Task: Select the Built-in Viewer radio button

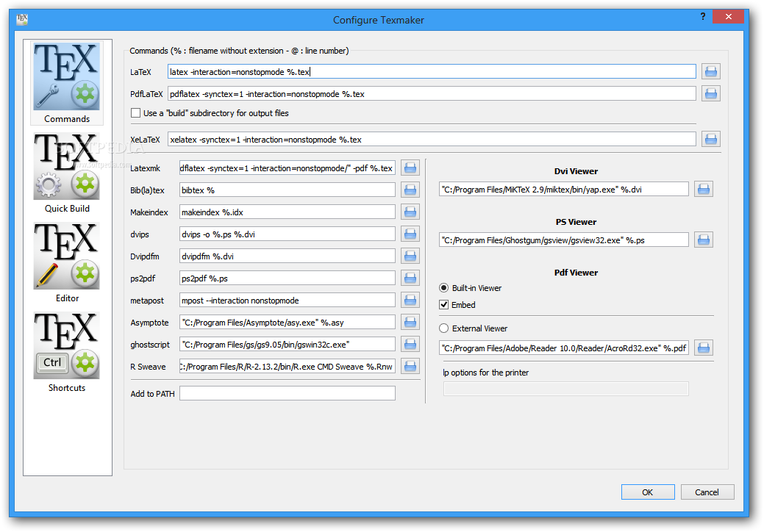Action: coord(443,287)
